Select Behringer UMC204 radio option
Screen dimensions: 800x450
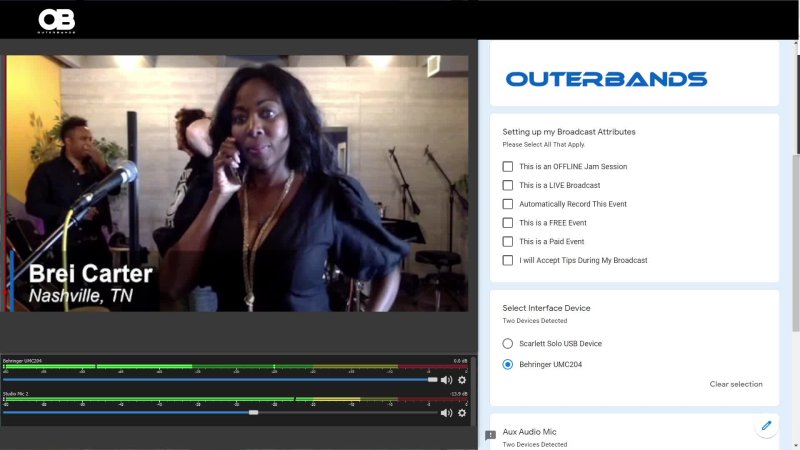click(x=508, y=364)
